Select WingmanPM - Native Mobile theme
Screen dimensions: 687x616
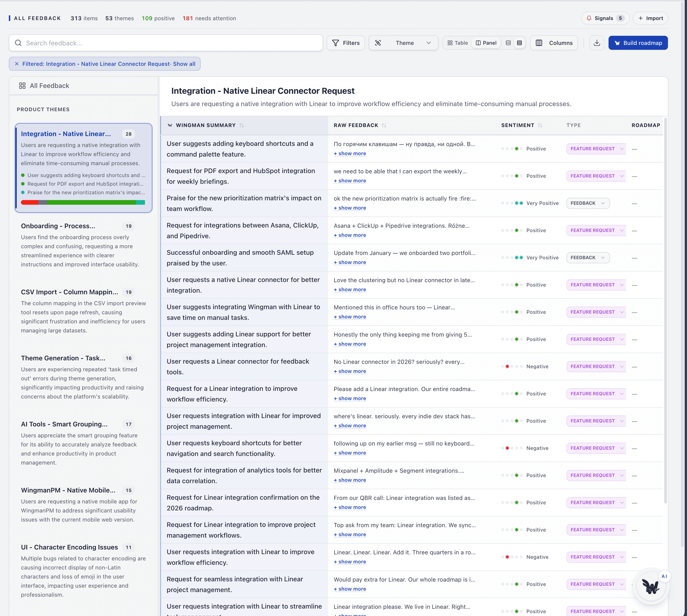point(83,505)
